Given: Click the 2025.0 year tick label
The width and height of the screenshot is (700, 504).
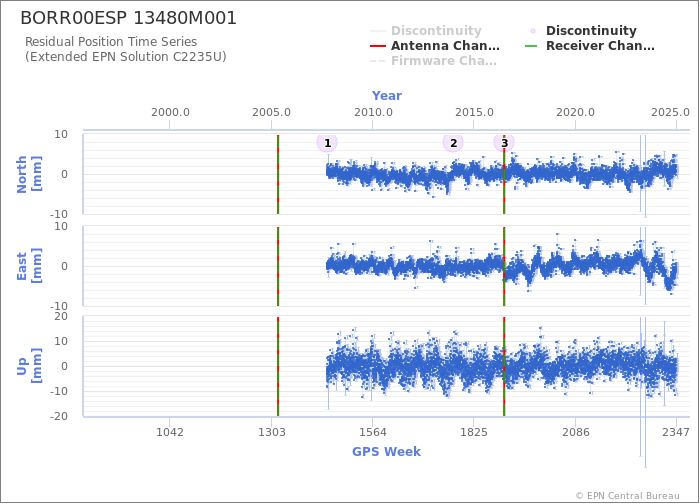Looking at the screenshot, I should pos(671,112).
